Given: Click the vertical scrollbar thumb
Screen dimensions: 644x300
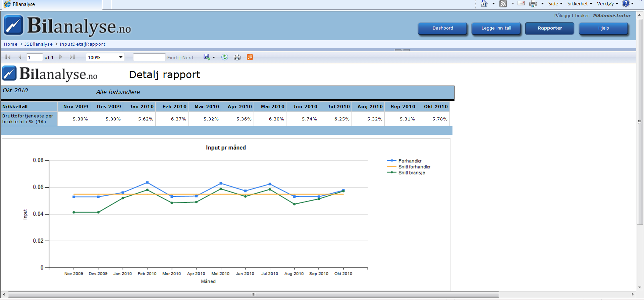Looking at the screenshot, I should coord(640,122).
